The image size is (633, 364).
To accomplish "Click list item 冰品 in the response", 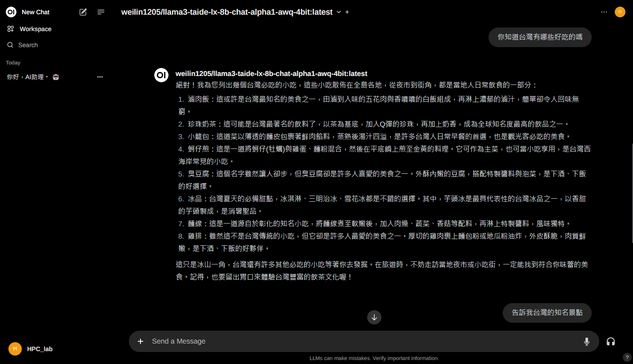I will click(x=384, y=205).
